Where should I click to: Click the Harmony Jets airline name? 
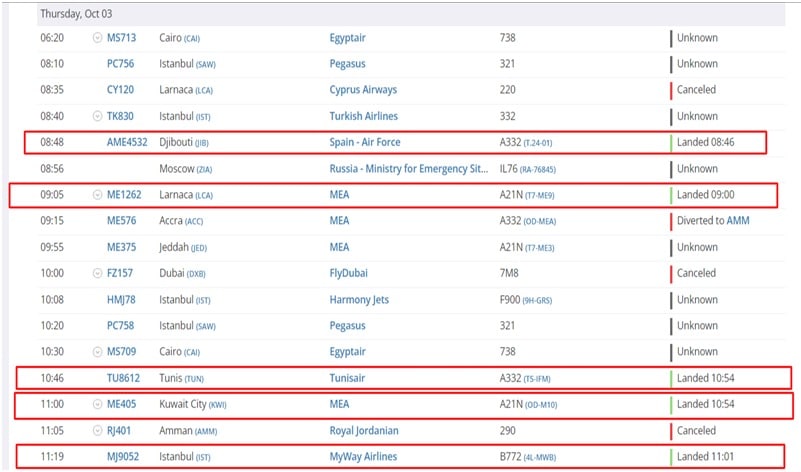point(359,299)
